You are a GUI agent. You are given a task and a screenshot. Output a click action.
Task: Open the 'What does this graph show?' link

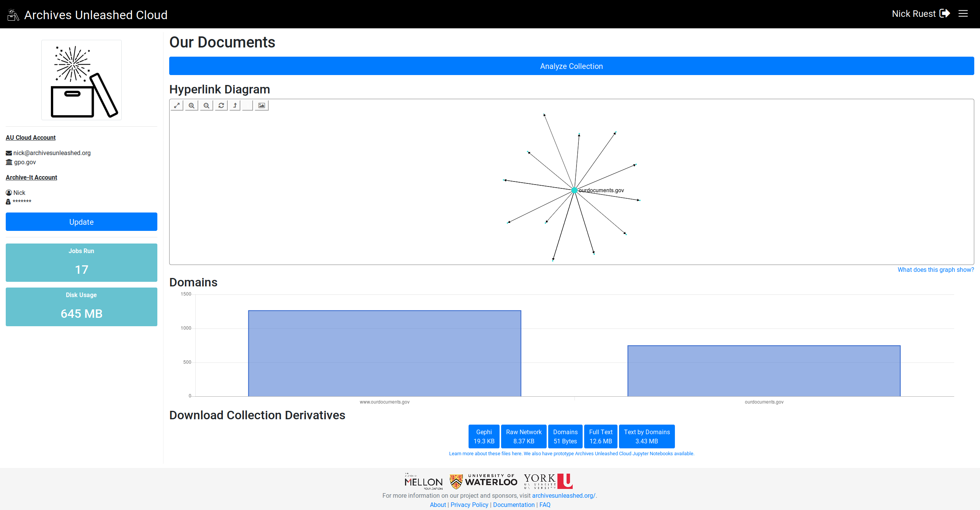(x=936, y=270)
